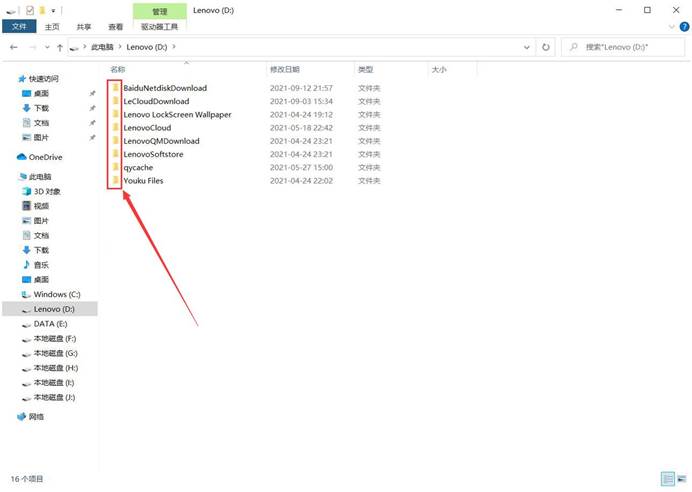The image size is (692, 492).
Task: Open the BaiduNetdiskDownload folder icon
Action: (x=116, y=88)
